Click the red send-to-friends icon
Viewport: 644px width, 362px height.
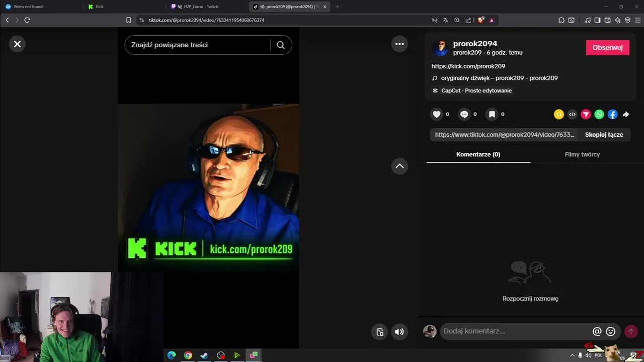click(586, 115)
